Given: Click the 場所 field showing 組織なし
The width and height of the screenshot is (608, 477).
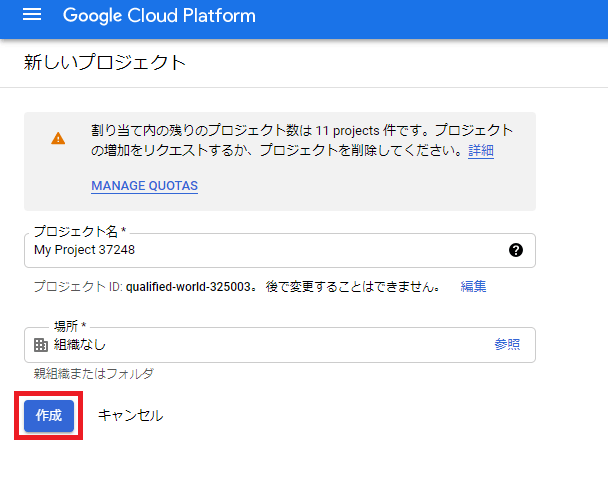Looking at the screenshot, I should (x=280, y=345).
